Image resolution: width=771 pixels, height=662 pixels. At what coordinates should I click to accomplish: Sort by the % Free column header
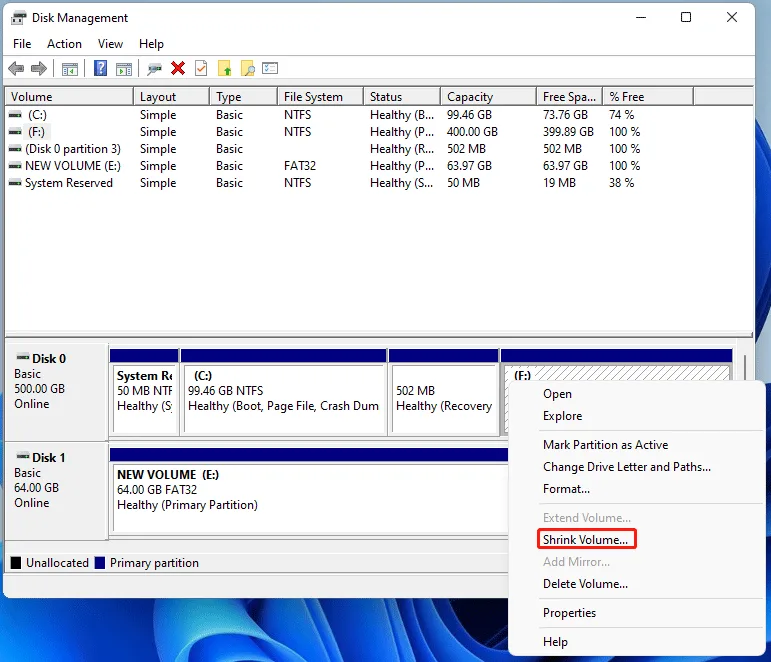pyautogui.click(x=649, y=97)
